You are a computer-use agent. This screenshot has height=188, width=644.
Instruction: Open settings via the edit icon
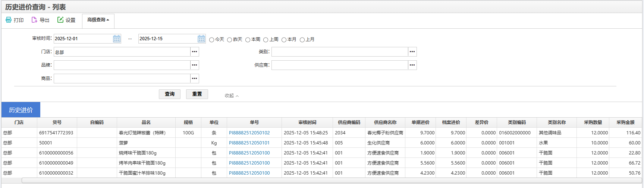[60, 20]
